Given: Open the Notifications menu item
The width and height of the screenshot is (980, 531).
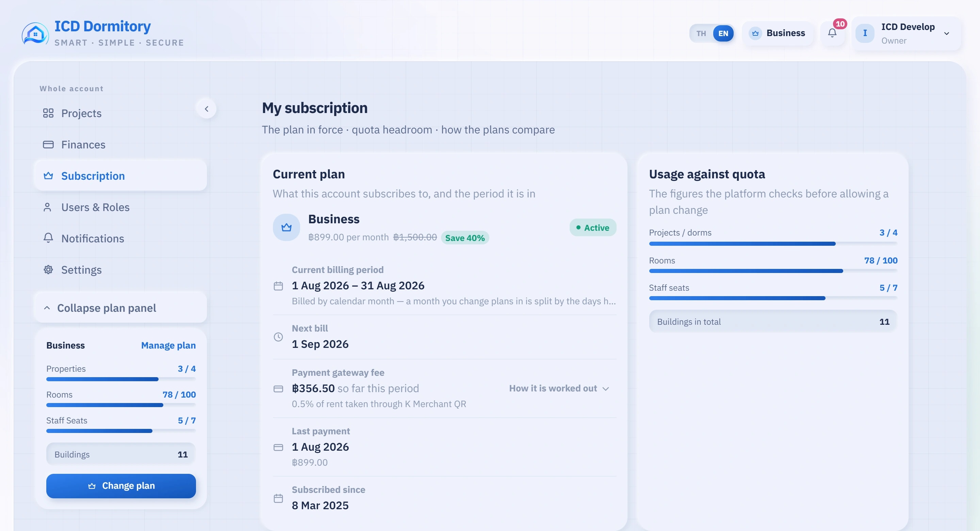Looking at the screenshot, I should (x=121, y=238).
